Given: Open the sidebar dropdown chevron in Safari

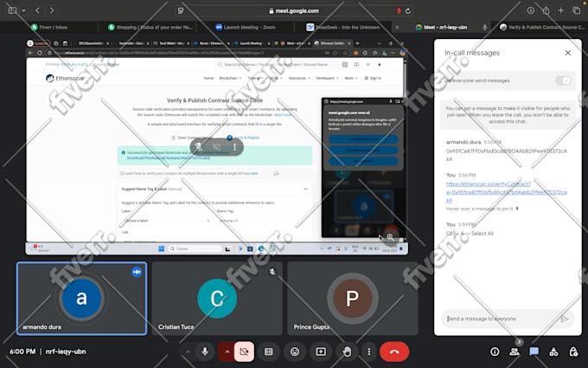Looking at the screenshot, I should click(x=23, y=10).
